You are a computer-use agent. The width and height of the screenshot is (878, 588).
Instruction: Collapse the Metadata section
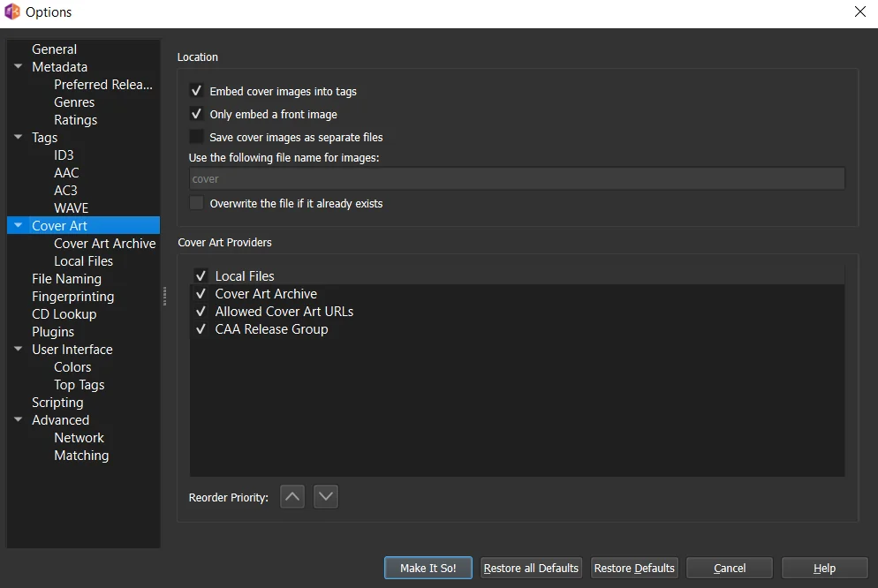pos(19,66)
